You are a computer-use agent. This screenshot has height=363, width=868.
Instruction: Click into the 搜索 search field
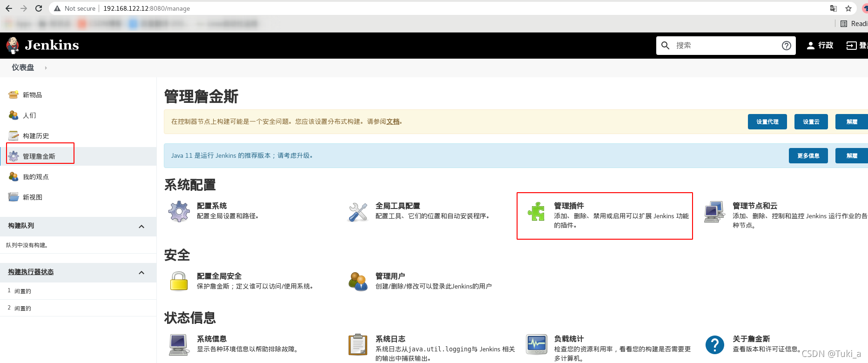click(x=726, y=46)
